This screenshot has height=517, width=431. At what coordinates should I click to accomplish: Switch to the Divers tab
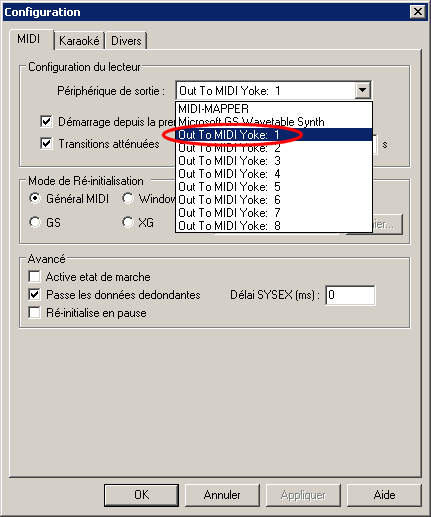point(126,41)
